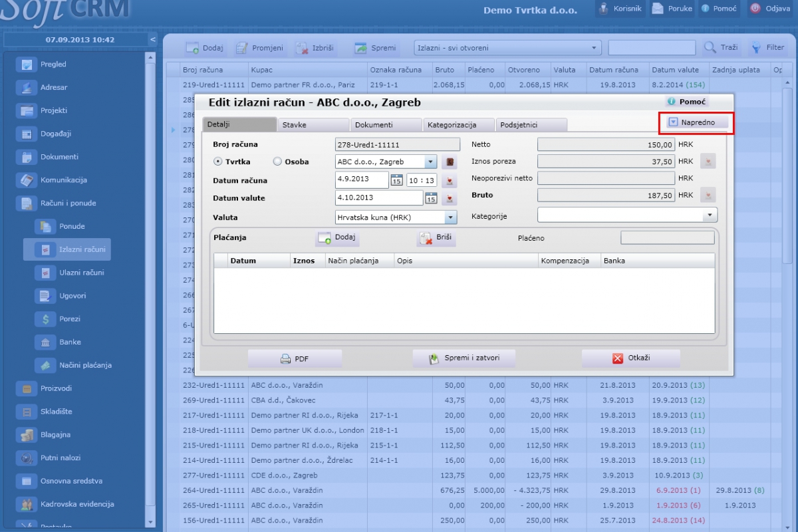Click the toolbar search input field
This screenshot has width=798, height=532.
pyautogui.click(x=652, y=48)
